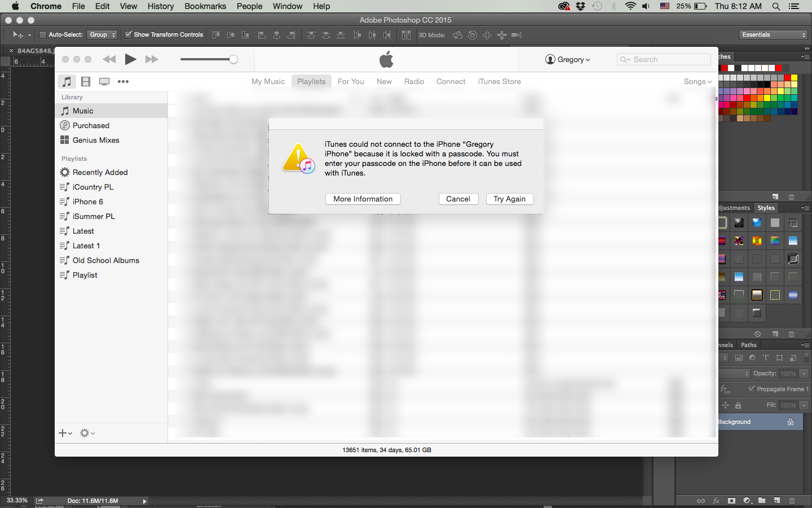Open the Latest 1 playlist
The image size is (812, 508).
(x=111, y=246)
